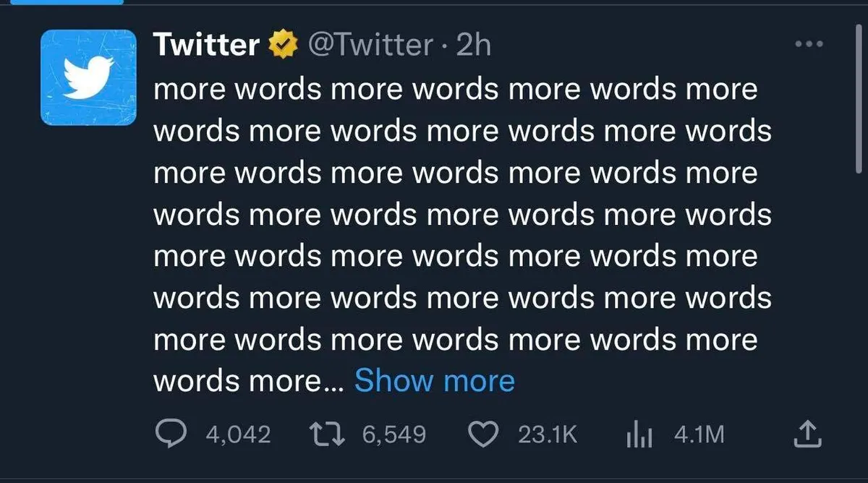
Task: Open the view analytics bar chart icon
Action: tap(639, 434)
